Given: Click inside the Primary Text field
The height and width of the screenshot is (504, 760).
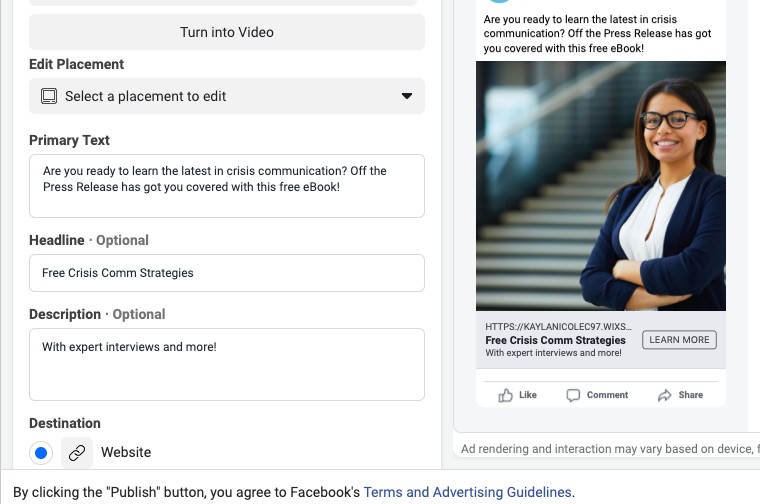Looking at the screenshot, I should coord(227,186).
